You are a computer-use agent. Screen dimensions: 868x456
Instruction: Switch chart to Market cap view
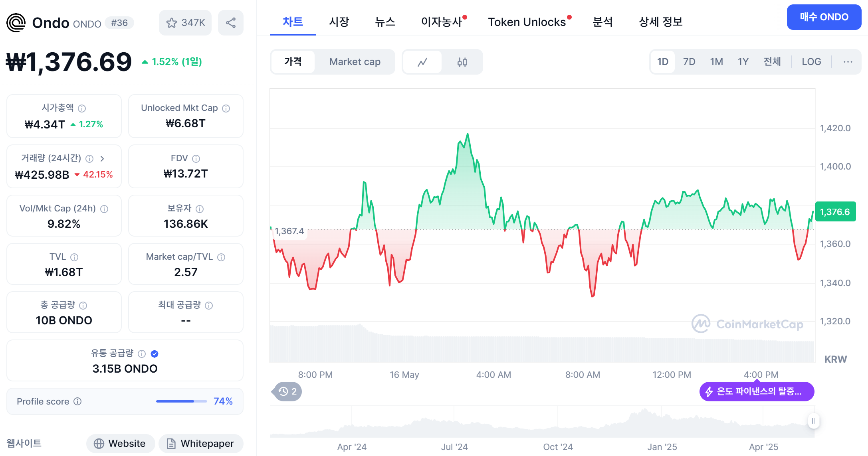coord(355,62)
